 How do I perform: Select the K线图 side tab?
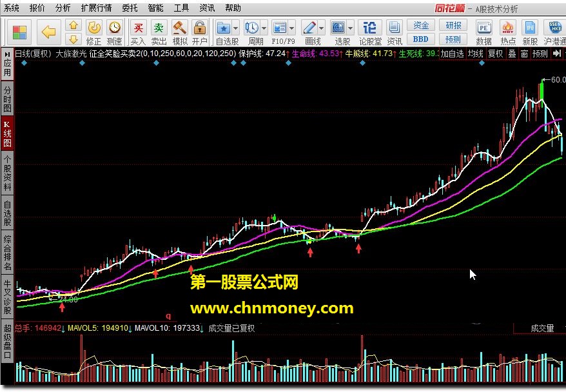tap(7, 133)
